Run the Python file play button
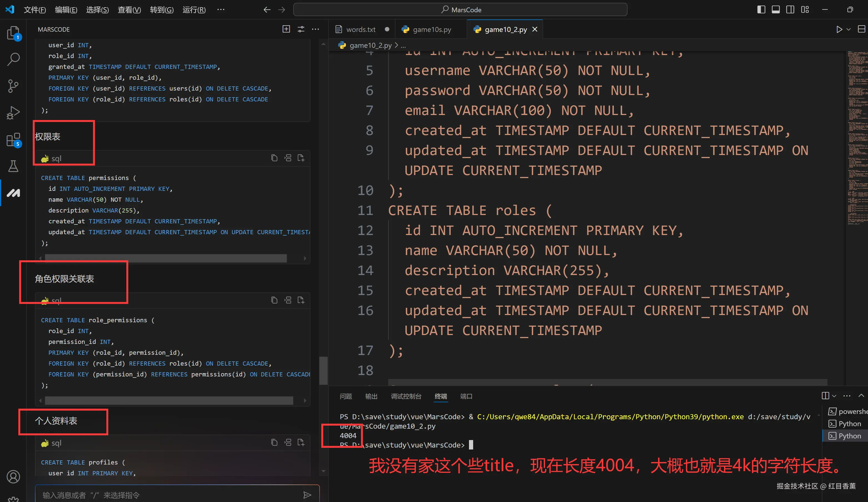Image resolution: width=868 pixels, height=502 pixels. point(839,30)
